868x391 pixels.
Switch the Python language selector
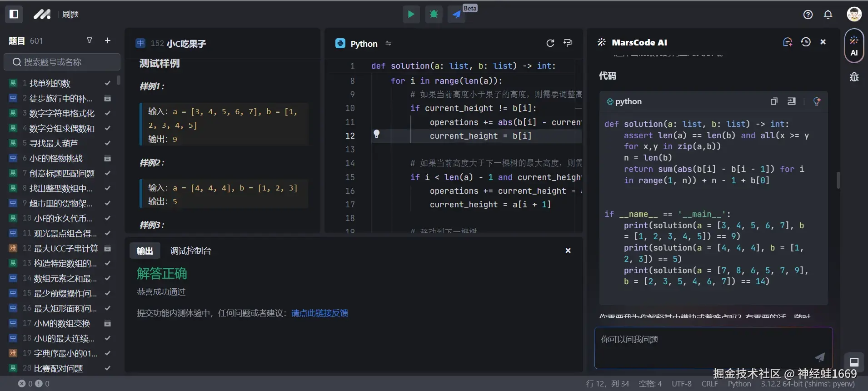tap(364, 44)
